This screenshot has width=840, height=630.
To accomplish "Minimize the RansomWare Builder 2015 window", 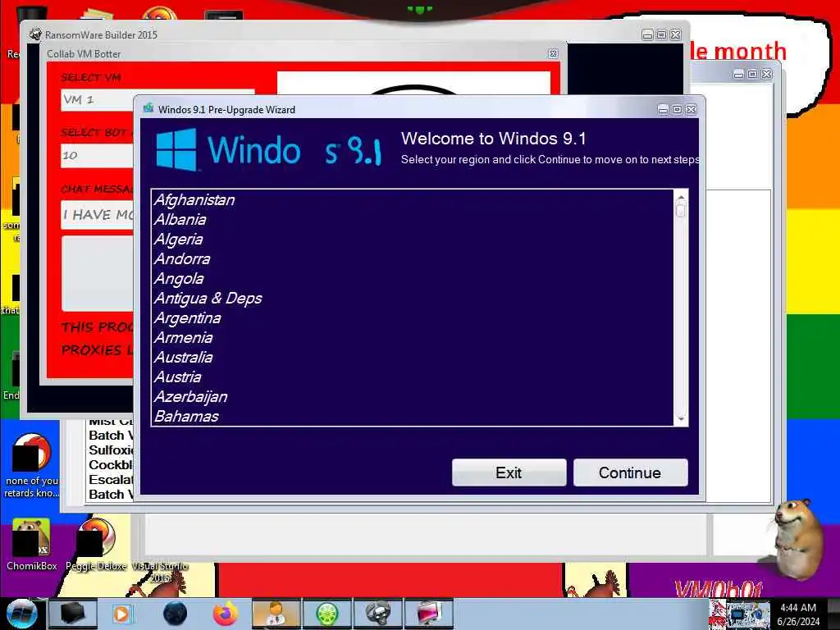I will [647, 34].
